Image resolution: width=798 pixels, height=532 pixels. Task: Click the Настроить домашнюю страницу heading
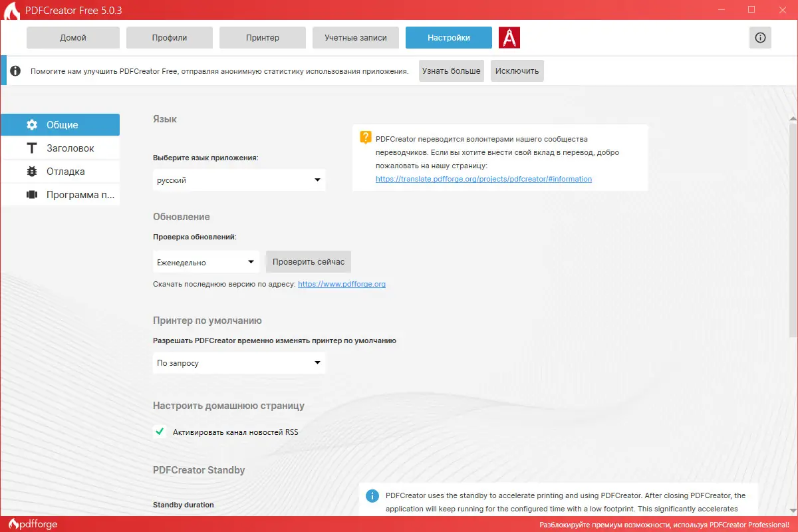tap(229, 406)
